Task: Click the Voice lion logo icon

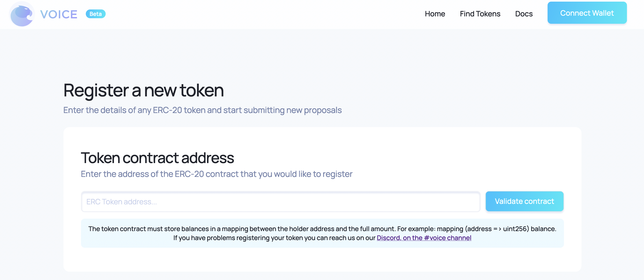Action: point(22,14)
